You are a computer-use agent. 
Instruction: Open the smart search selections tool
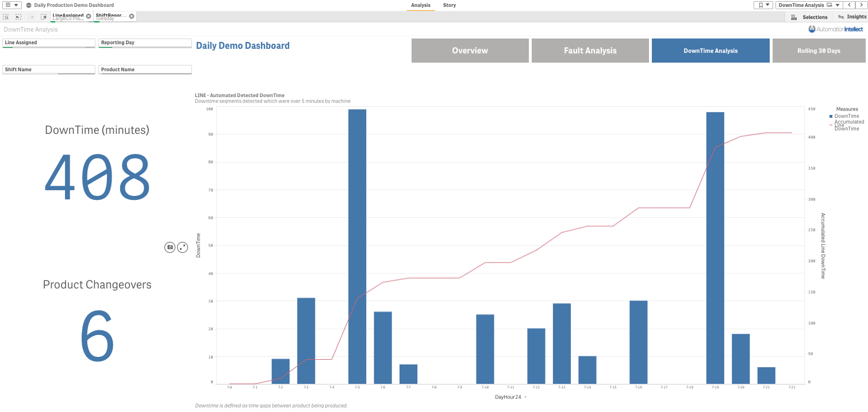click(x=6, y=17)
